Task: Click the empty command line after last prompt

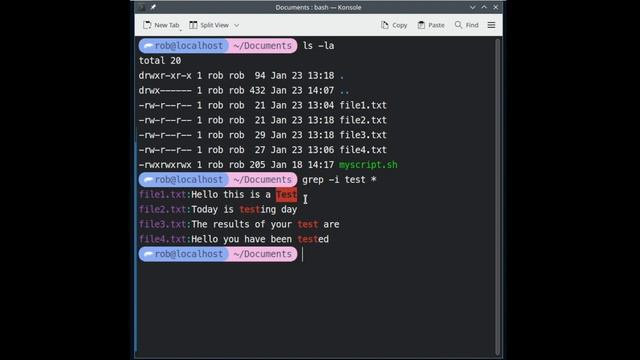Action: [x=396, y=254]
